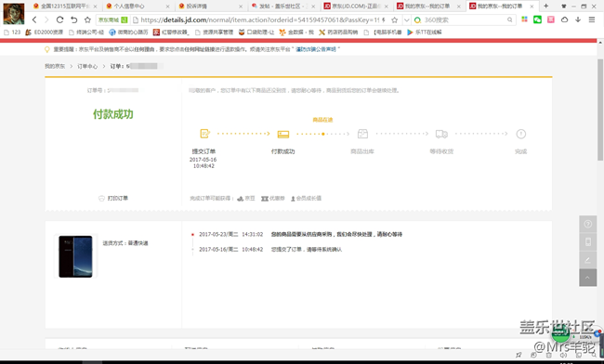Go to 我的京东 in the breadcrumb
The image size is (604, 364).
(x=55, y=66)
